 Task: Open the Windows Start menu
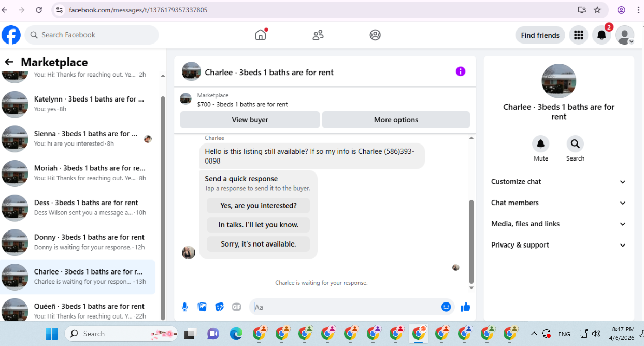tap(51, 334)
